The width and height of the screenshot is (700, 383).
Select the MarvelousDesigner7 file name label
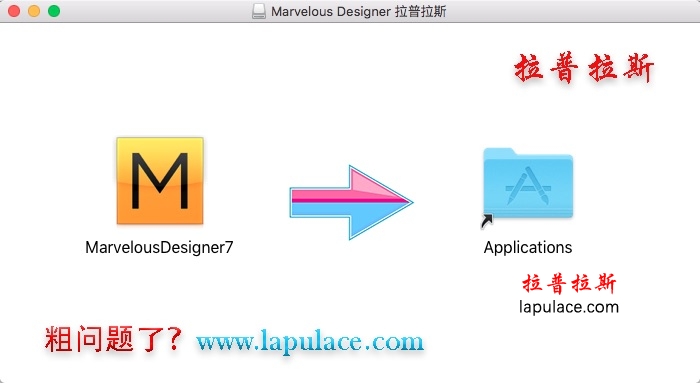click(x=159, y=247)
